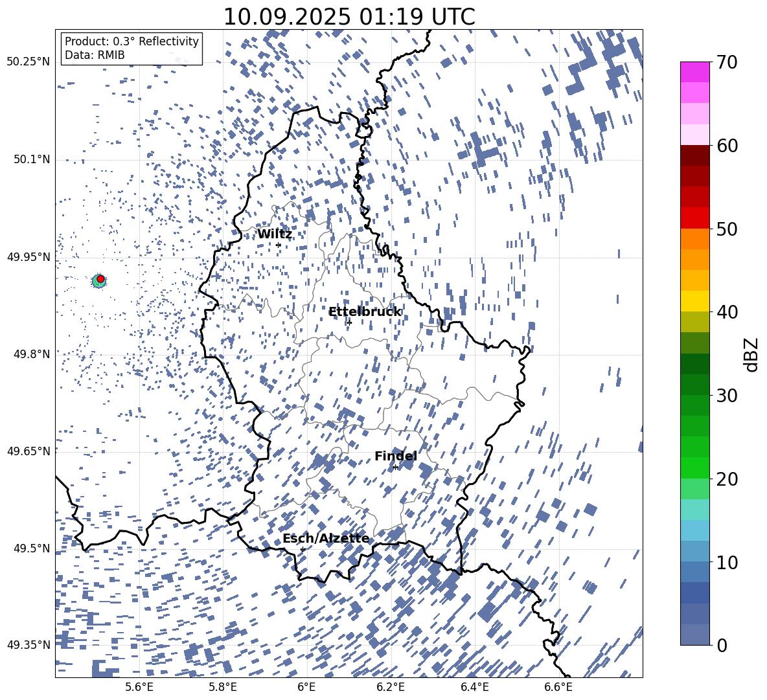Click the Findel city label
The width and height of the screenshot is (767, 700).
[396, 456]
